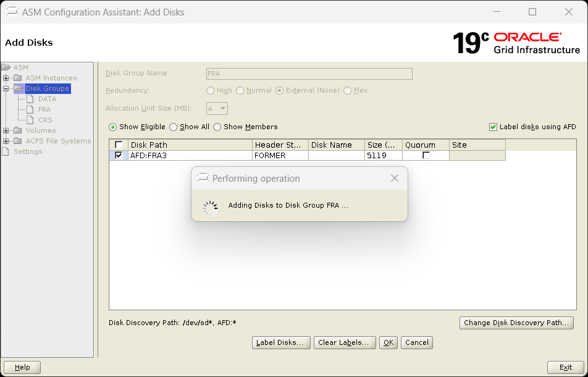
Task: Click the Site column header
Action: tap(477, 145)
